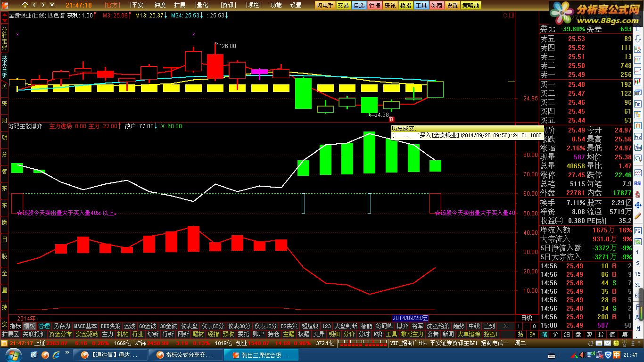644x362 pixels.
Task: Click the 行情 toolbar button
Action: pyautogui.click(x=375, y=5)
